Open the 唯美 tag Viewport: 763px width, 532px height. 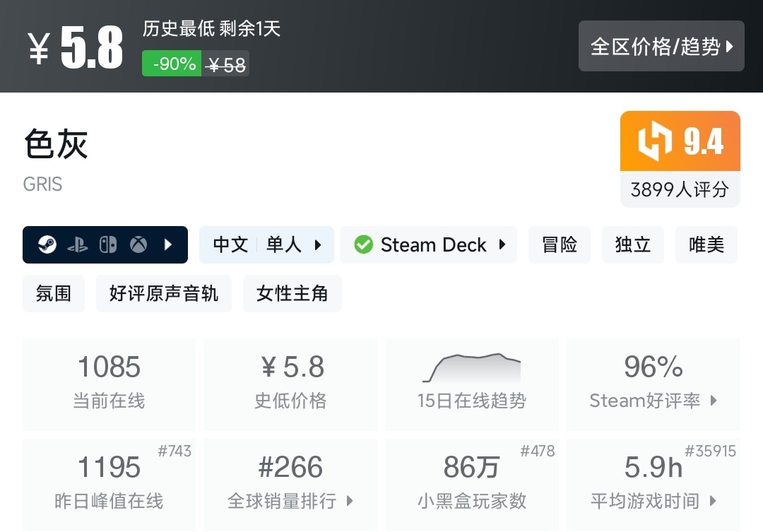(706, 245)
